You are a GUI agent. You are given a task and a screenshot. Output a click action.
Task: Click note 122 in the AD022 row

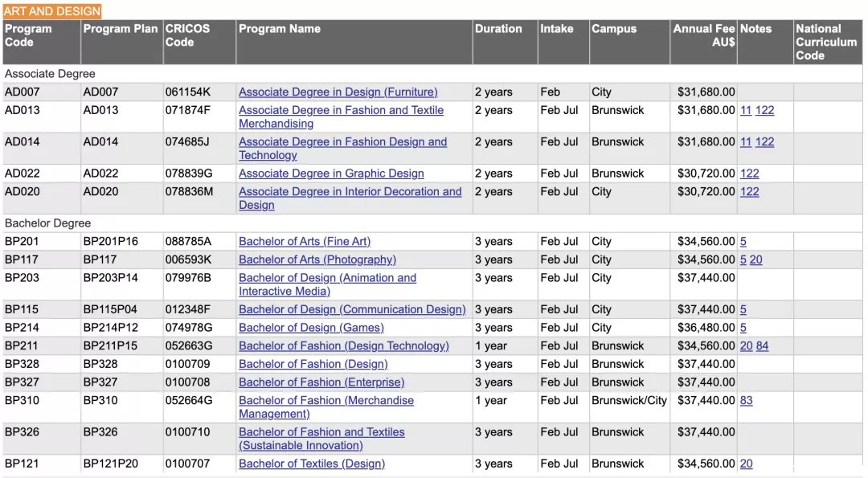750,174
